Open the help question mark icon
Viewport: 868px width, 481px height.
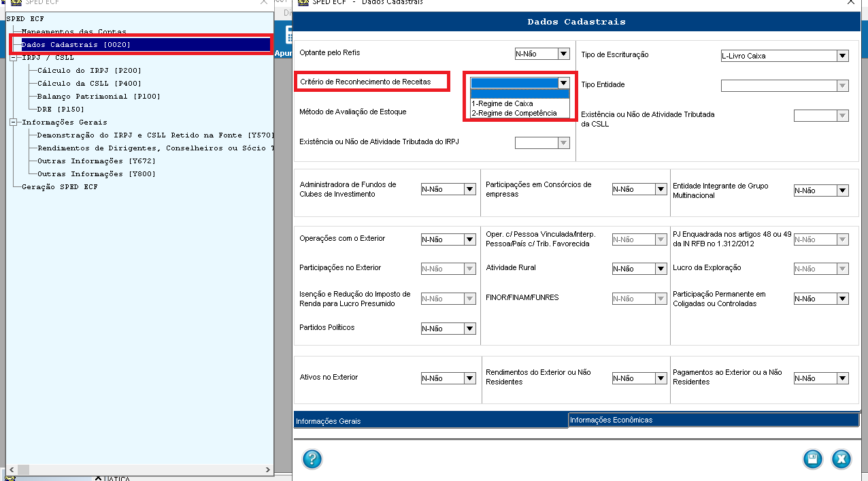(312, 459)
